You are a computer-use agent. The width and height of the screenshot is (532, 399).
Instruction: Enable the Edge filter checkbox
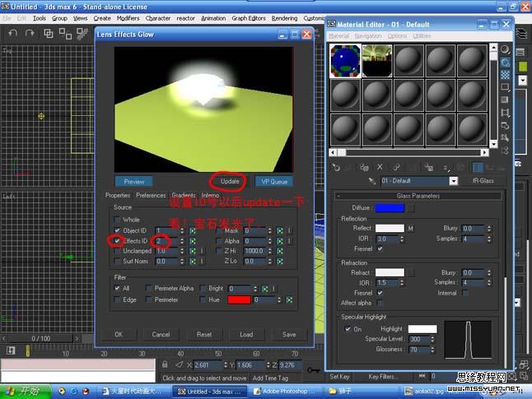[x=117, y=299]
